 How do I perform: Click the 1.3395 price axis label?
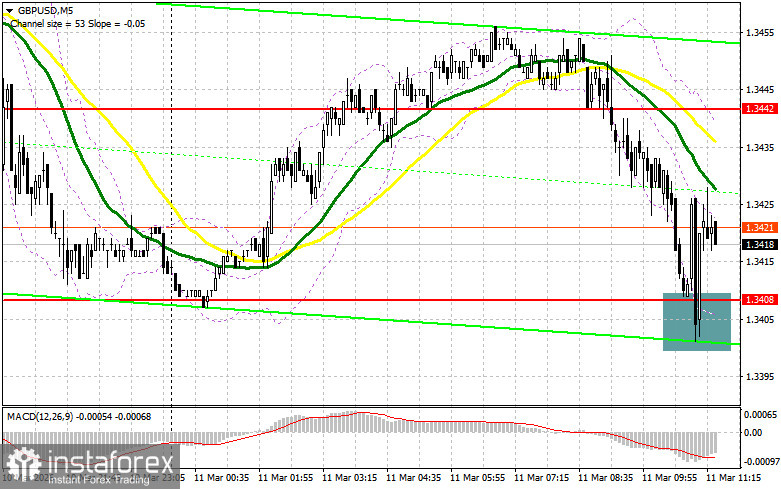760,376
